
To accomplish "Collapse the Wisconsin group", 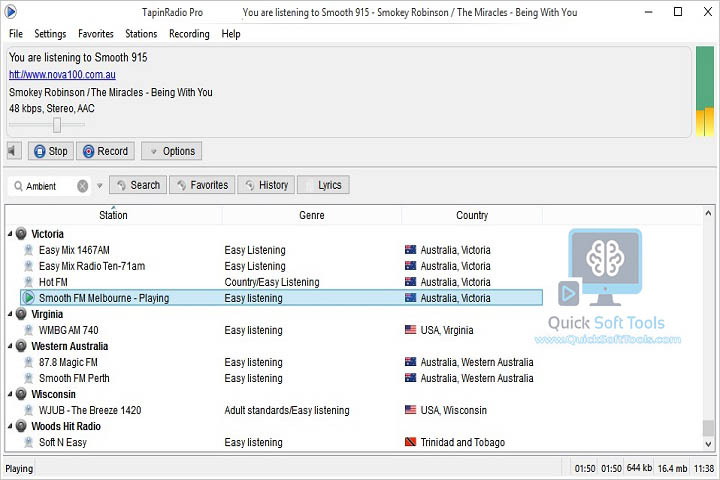I will click(10, 394).
